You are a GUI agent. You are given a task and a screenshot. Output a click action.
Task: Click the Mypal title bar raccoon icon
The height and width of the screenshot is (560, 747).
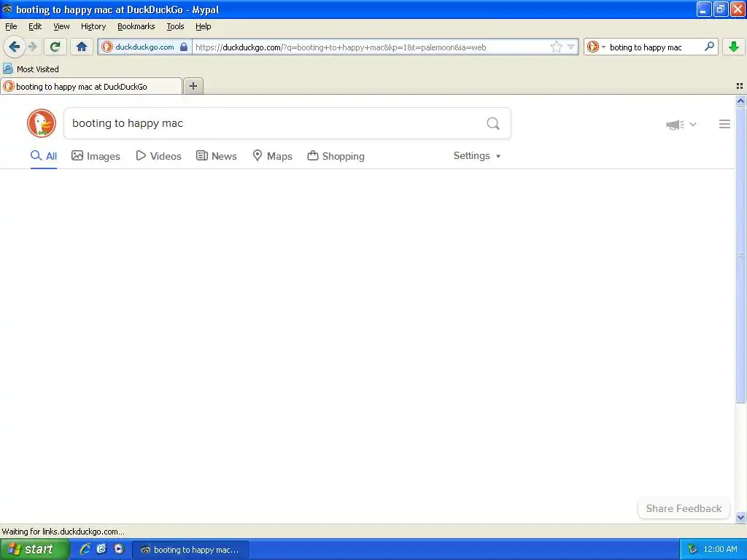7,9
